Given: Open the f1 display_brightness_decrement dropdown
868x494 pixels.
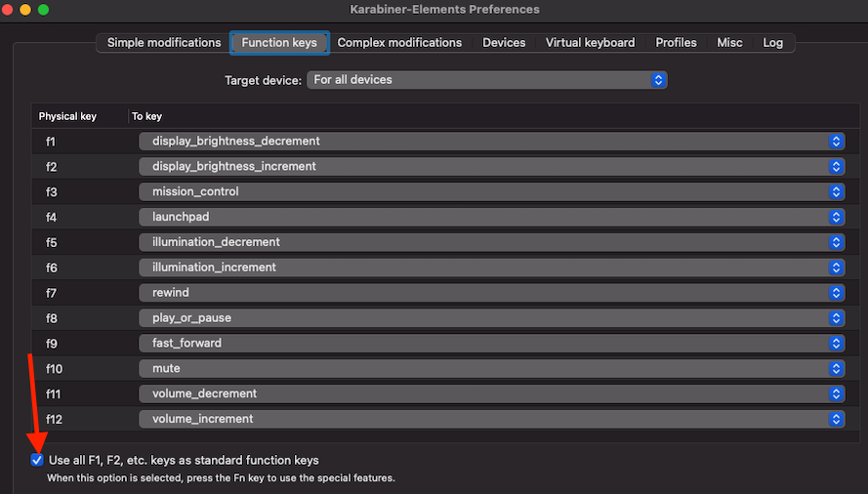Looking at the screenshot, I should click(491, 142).
